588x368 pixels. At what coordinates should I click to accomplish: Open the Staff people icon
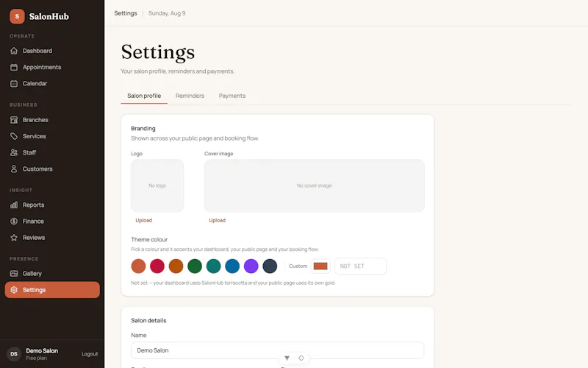pos(14,152)
